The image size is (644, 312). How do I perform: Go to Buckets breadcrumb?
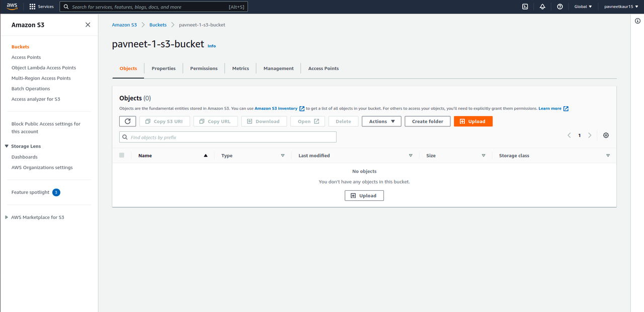coord(158,25)
